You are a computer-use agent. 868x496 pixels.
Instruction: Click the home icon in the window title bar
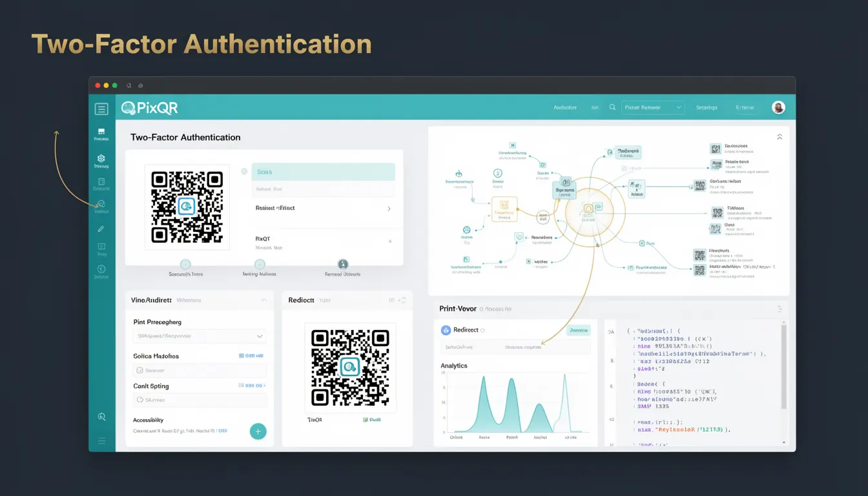[x=141, y=85]
